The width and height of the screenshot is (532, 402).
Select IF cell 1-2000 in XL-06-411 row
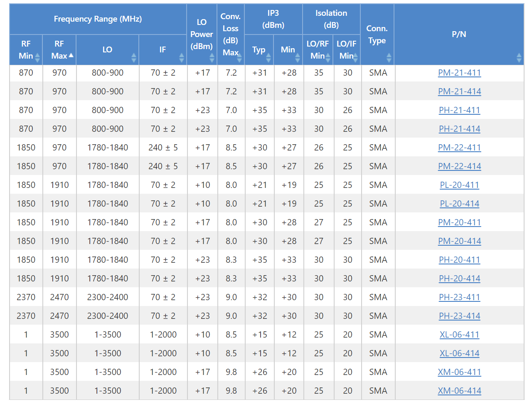163,335
